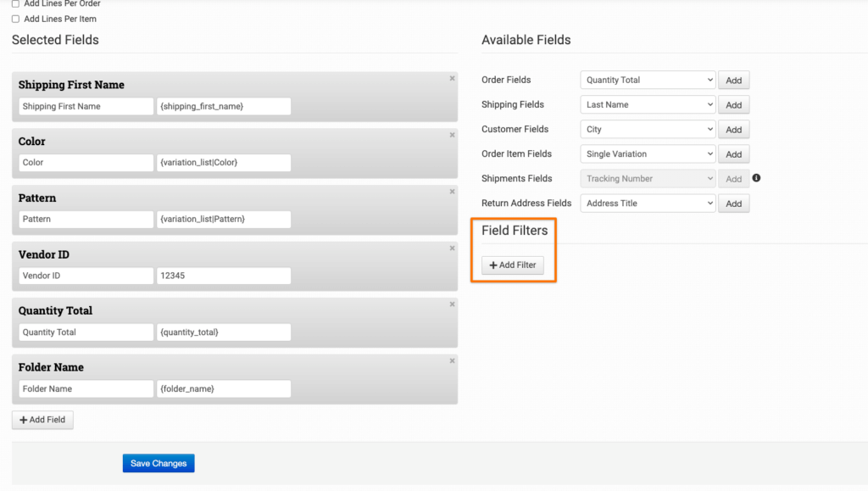Remove the Folder Name field
Screen dimensions: 868x491
click(452, 360)
